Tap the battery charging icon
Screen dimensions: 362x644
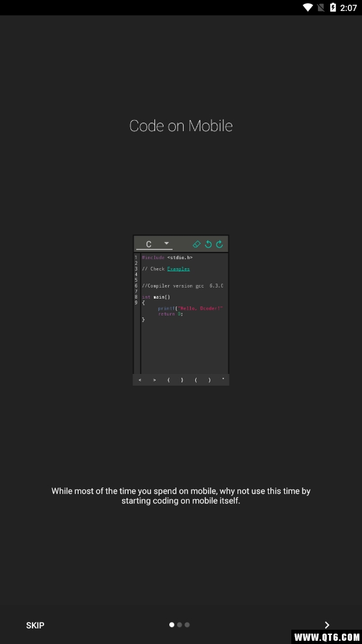tap(333, 7)
